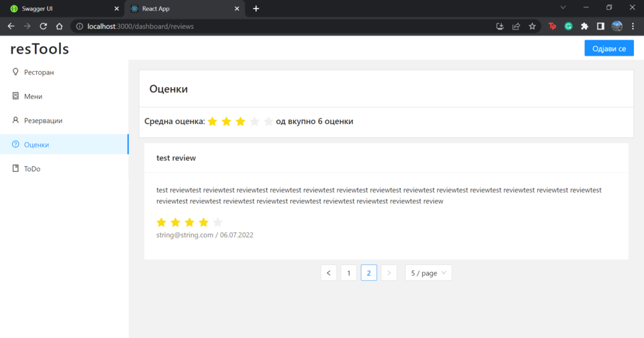Open the Мени sidebar section
This screenshot has width=644, height=338.
point(33,97)
